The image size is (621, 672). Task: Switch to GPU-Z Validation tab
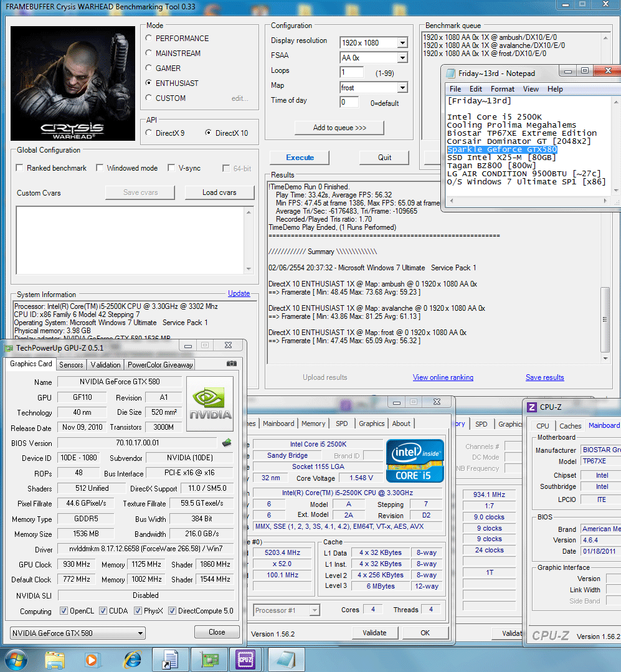[105, 365]
